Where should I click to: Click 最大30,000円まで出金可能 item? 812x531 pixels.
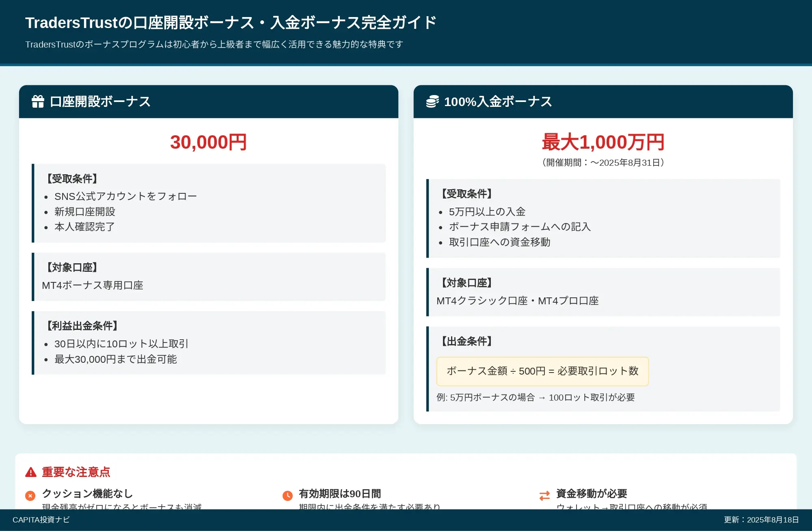116,359
